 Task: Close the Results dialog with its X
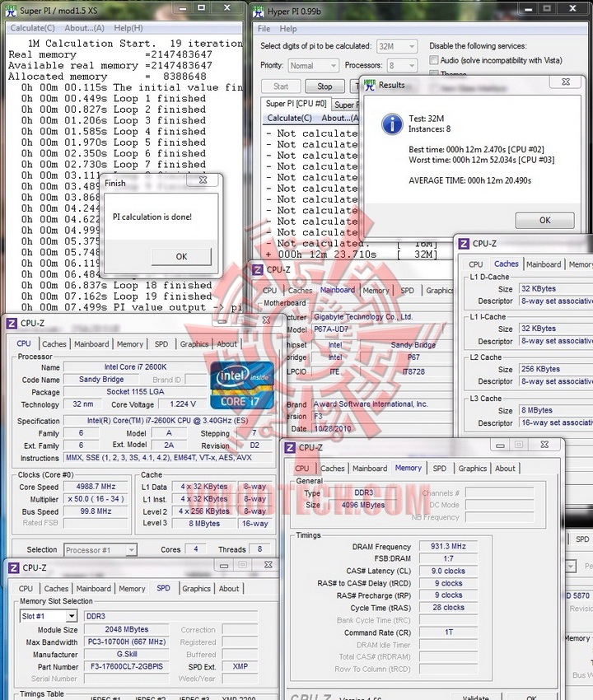566,82
